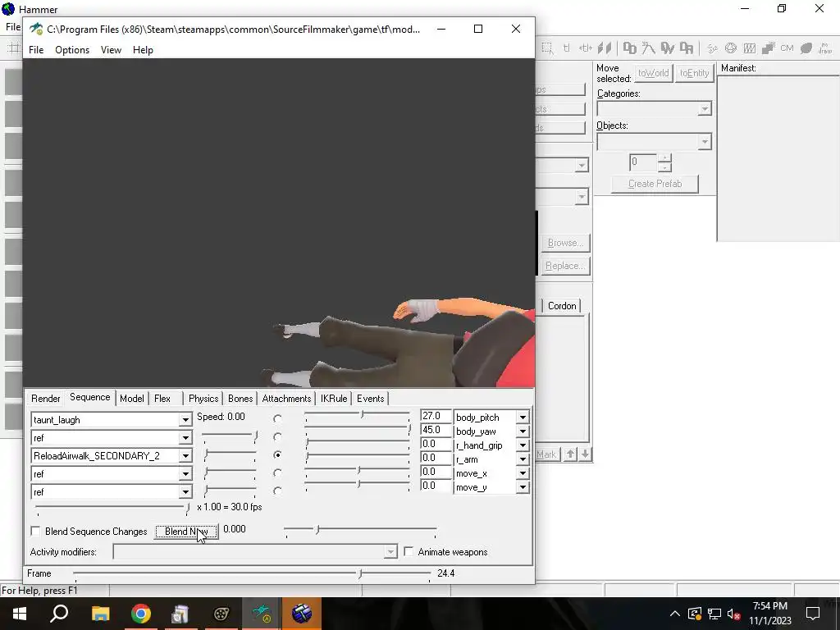Viewport: 840px width, 630px height.
Task: Click the playback speed slider above 30.0 fps
Action: coord(112,507)
